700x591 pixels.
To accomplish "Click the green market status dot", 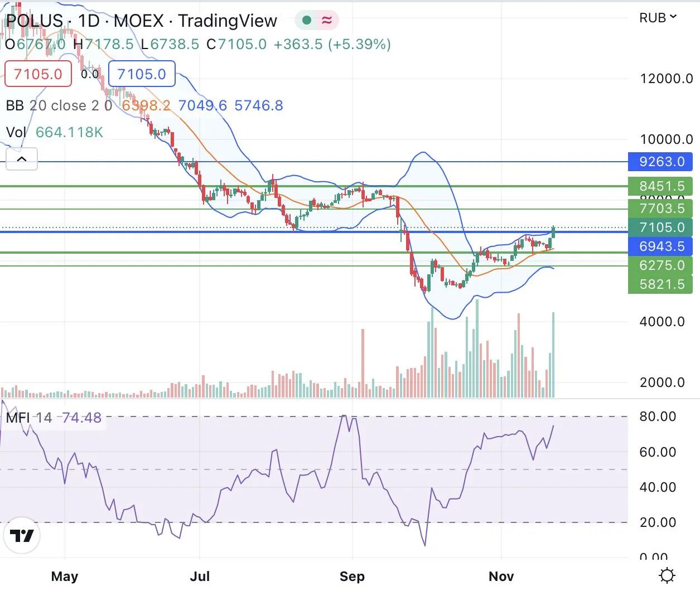I will (306, 21).
